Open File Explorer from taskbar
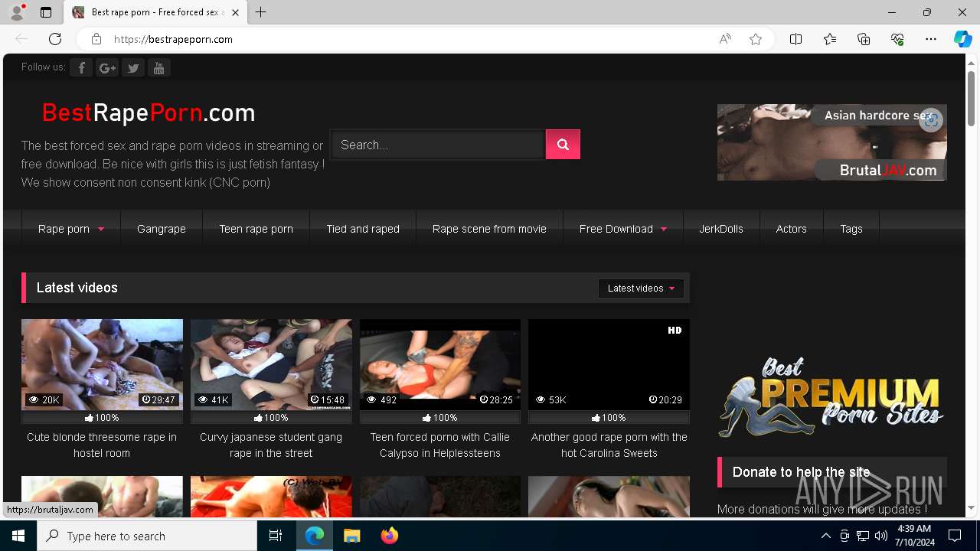 [x=351, y=536]
